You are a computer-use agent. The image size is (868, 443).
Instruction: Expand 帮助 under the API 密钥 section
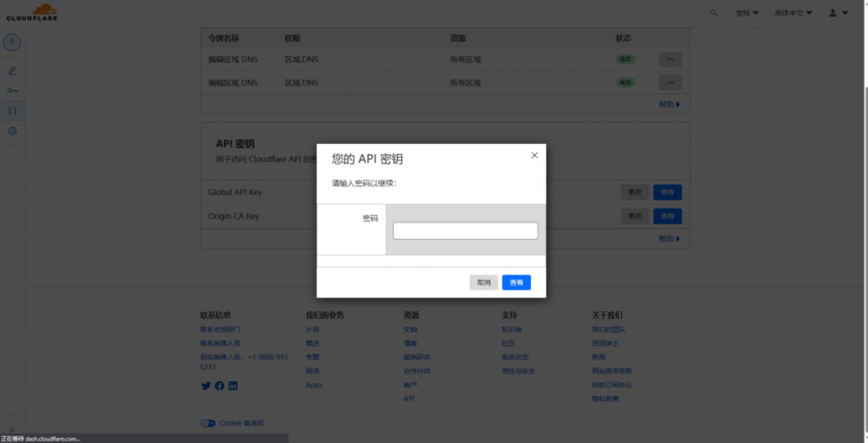click(x=669, y=239)
